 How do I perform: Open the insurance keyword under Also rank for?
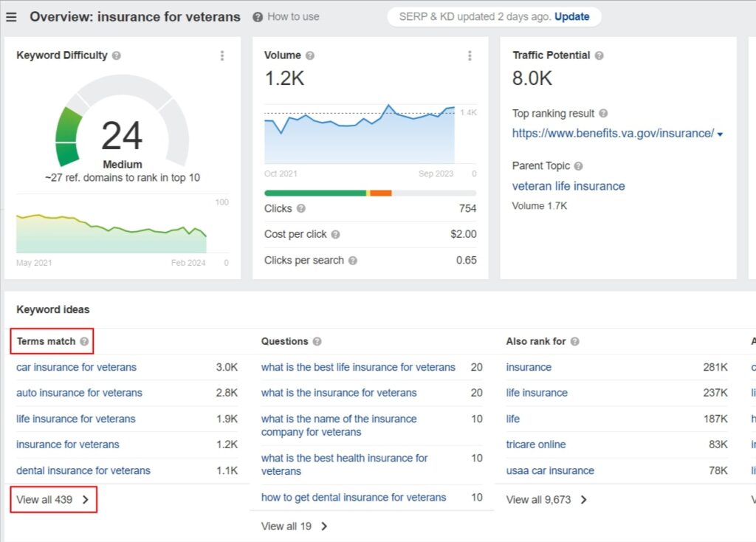pyautogui.click(x=529, y=368)
